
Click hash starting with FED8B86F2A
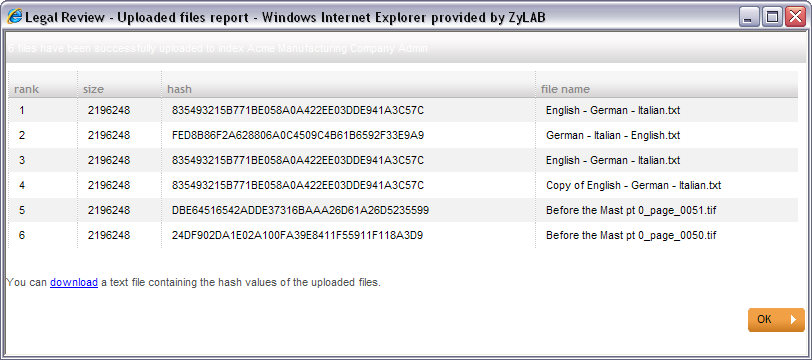pyautogui.click(x=298, y=135)
